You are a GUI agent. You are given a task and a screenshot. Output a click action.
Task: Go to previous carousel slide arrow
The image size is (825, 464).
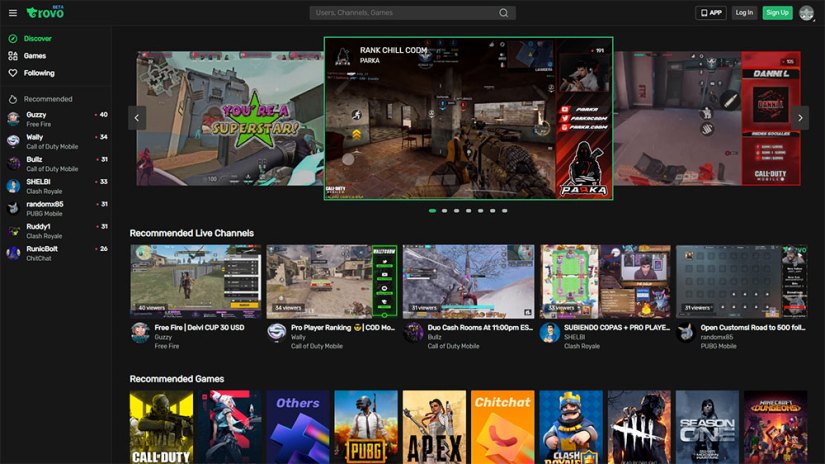click(138, 118)
